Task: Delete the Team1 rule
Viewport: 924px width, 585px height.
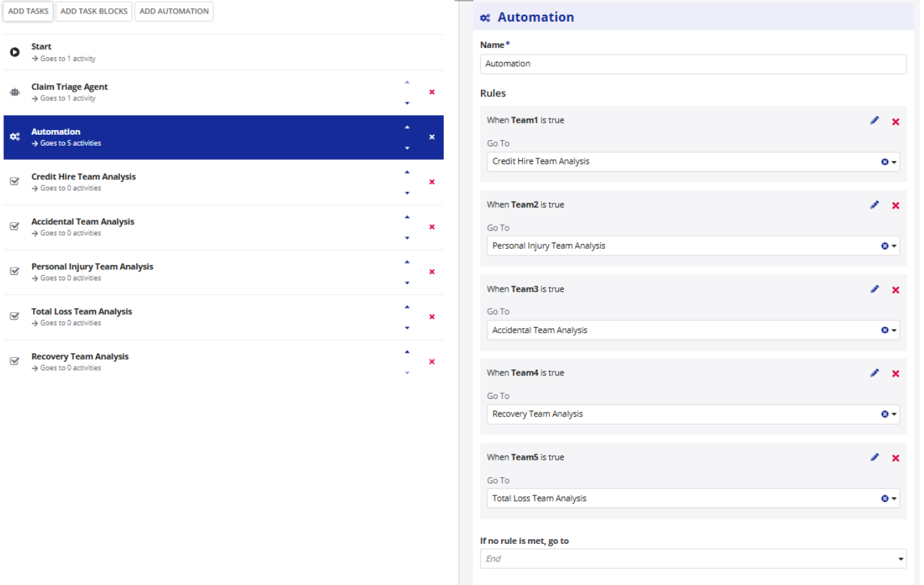Action: [896, 121]
